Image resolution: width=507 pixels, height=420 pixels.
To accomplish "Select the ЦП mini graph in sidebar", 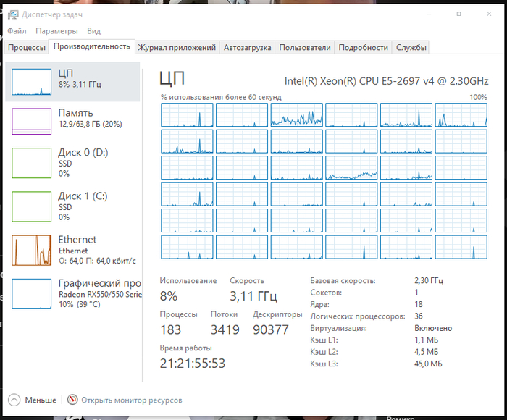I will click(x=31, y=82).
